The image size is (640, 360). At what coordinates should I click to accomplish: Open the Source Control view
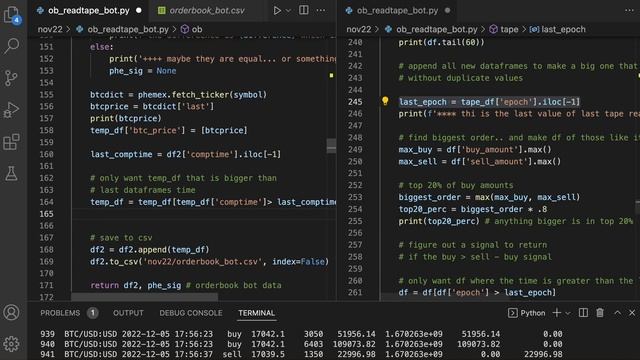pos(11,78)
